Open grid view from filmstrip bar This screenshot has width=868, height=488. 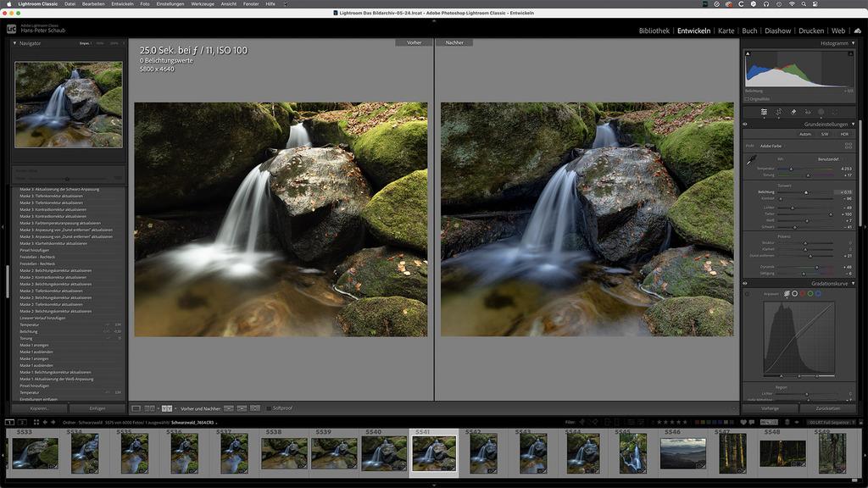(36, 421)
